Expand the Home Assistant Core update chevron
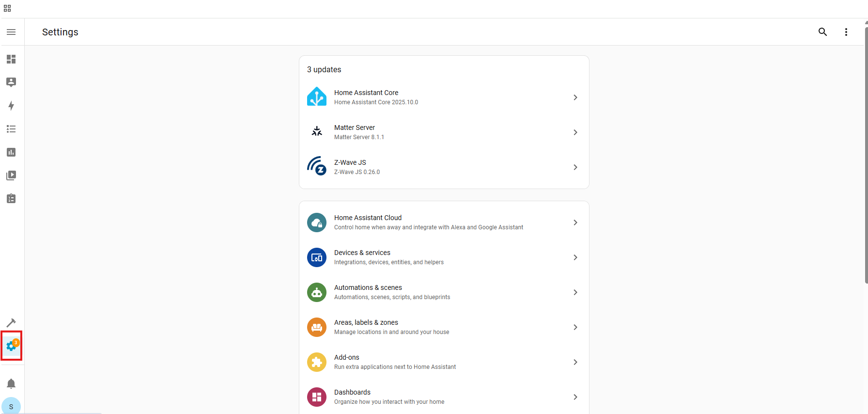868x414 pixels. pos(575,97)
